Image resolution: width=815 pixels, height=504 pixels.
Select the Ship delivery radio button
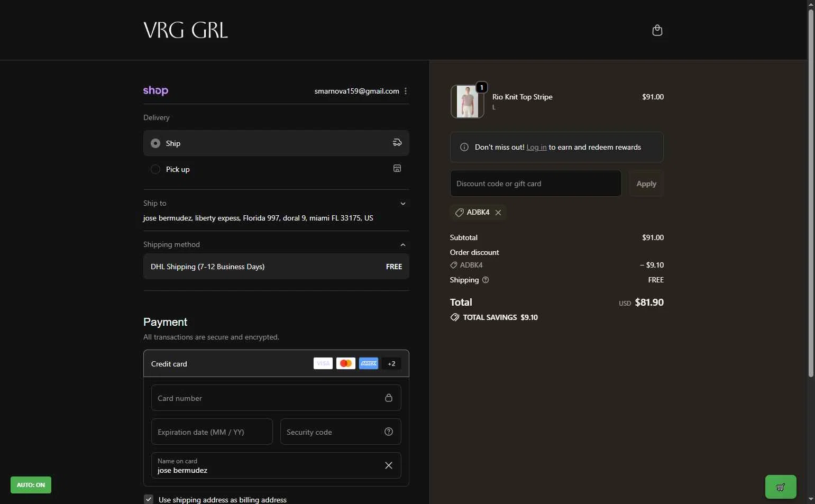[155, 143]
